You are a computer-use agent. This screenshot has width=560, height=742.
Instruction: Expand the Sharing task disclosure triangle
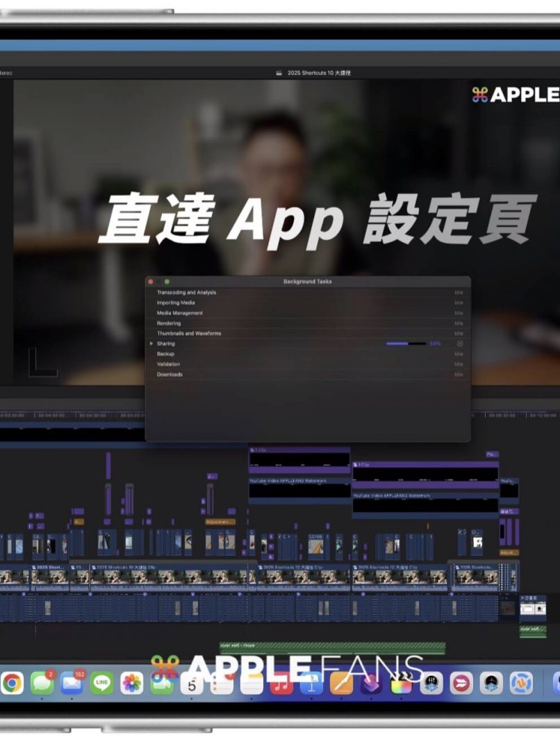[x=151, y=344]
